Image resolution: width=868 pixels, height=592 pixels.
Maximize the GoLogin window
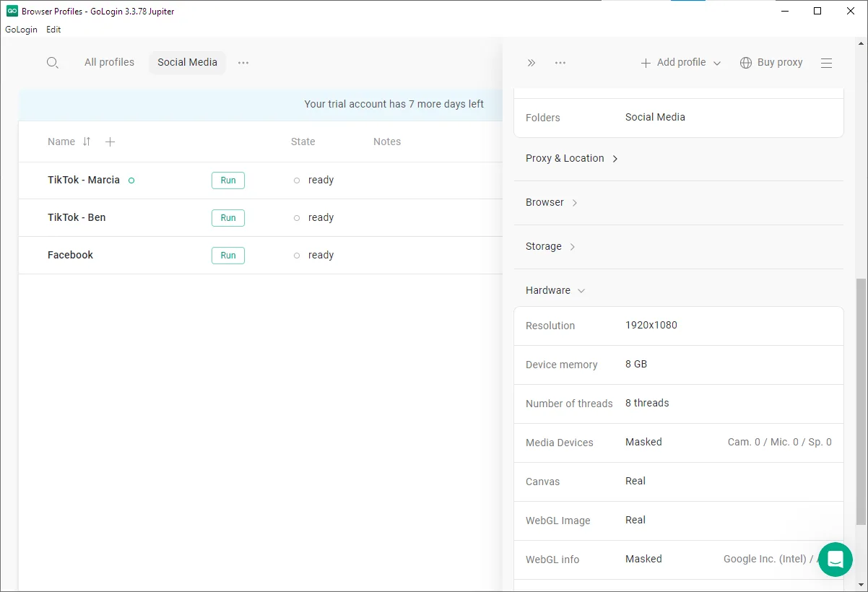(x=817, y=11)
